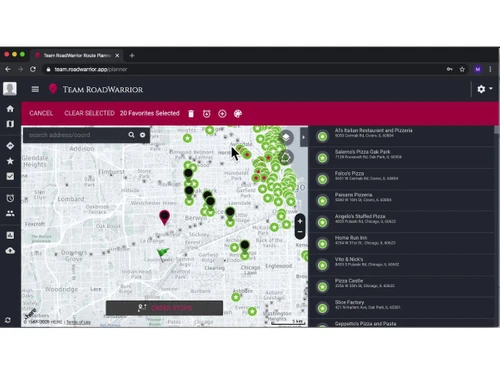500x375 pixels.
Task: Open the reports sidebar icon
Action: coord(10,235)
